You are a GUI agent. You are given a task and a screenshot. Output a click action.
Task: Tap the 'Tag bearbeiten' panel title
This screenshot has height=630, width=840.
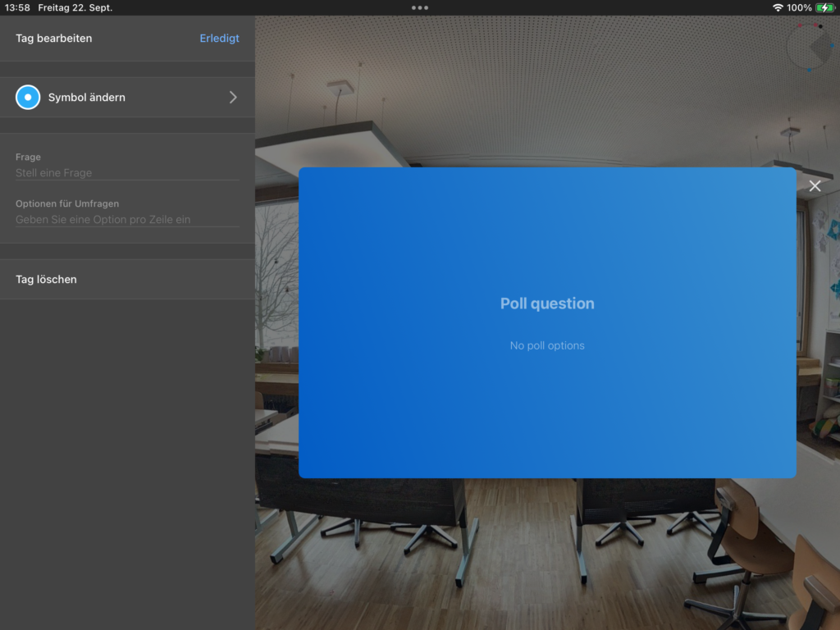pos(54,39)
